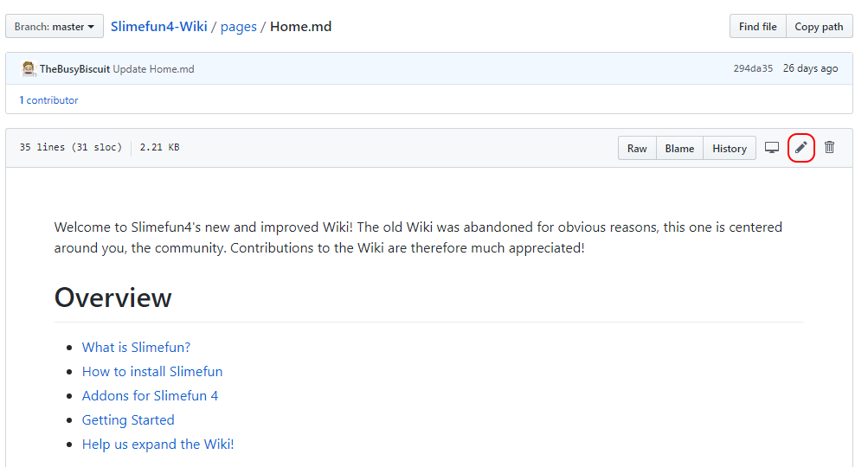Open file in GitHub Desktop icon

(772, 148)
